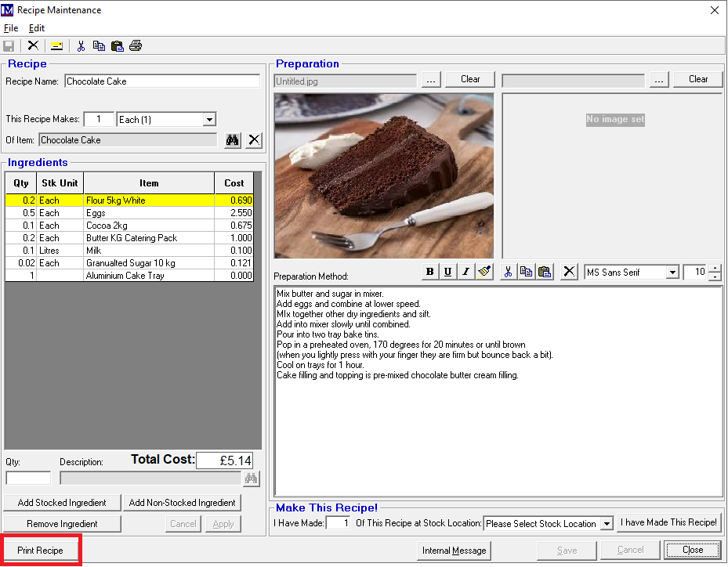The image size is (728, 567).
Task: Click the binoculars search icon beside Of Item
Action: point(232,140)
